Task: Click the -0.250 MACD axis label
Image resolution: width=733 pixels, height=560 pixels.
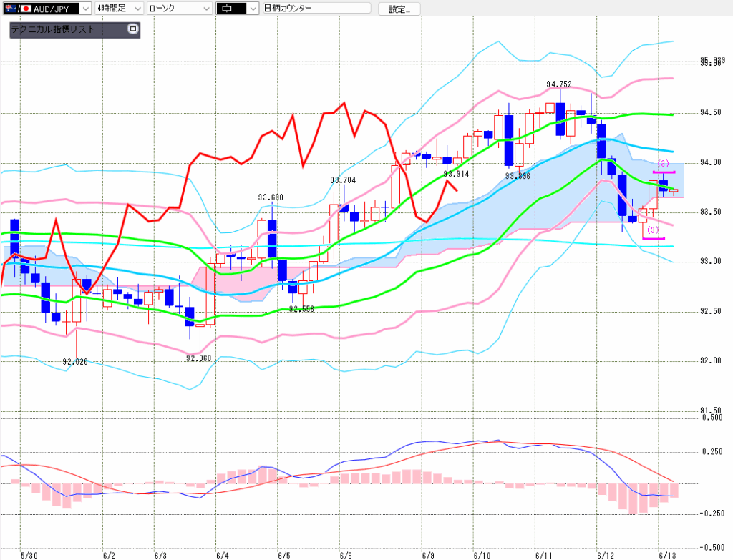Action: pyautogui.click(x=711, y=514)
